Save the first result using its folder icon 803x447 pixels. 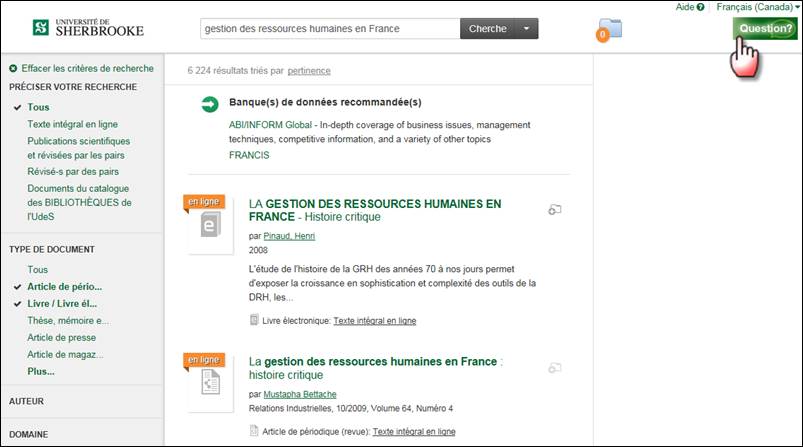point(555,210)
